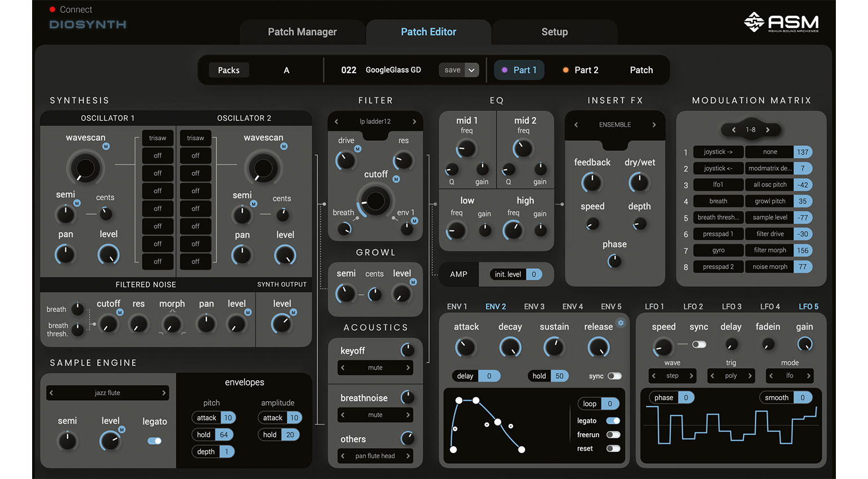
Task: Open oscillator 1 trisaw waveform slot
Action: 158,138
